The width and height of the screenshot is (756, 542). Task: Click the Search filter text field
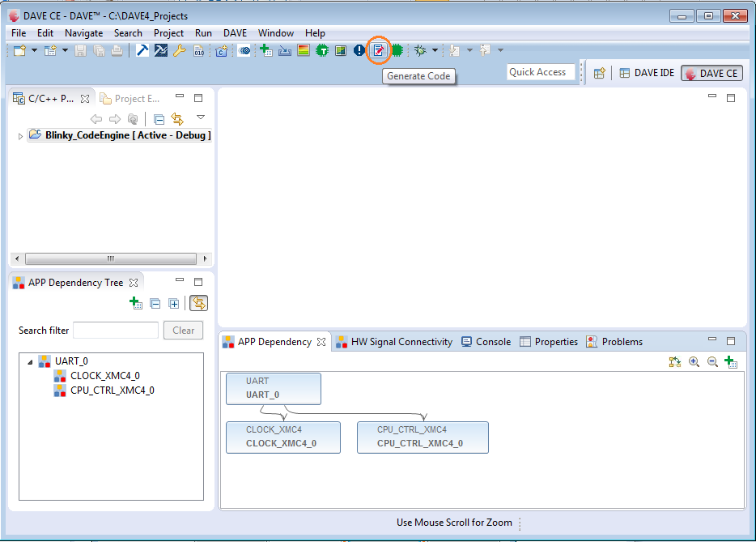116,331
